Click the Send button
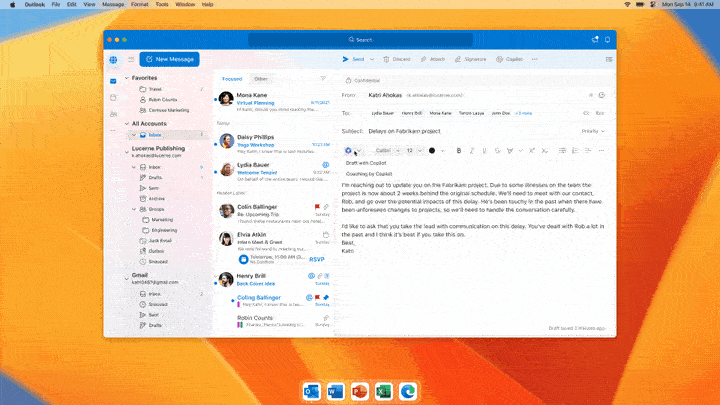Image resolution: width=720 pixels, height=405 pixels. pyautogui.click(x=353, y=59)
